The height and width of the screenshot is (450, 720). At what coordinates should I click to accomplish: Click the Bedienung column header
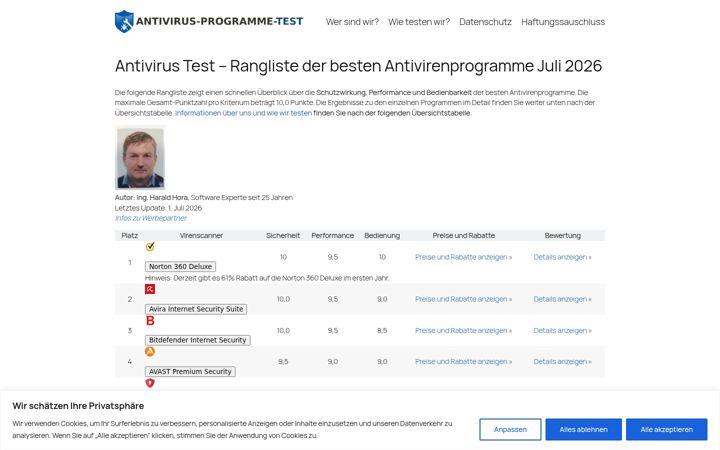pyautogui.click(x=382, y=236)
